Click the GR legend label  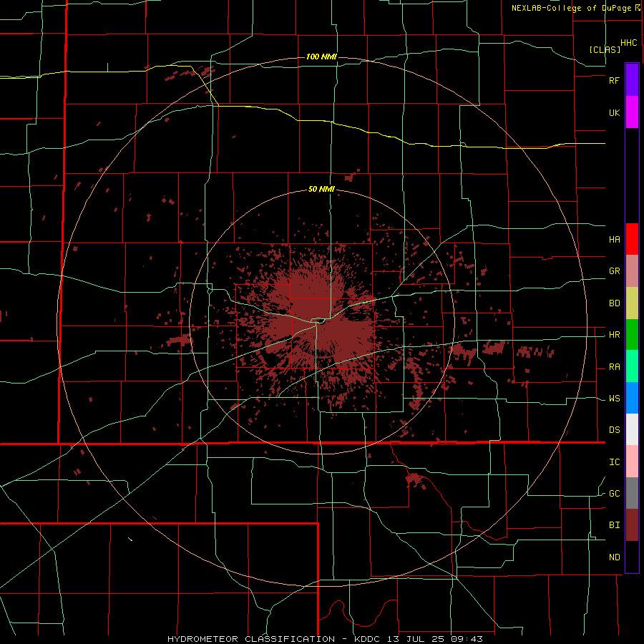tap(614, 271)
